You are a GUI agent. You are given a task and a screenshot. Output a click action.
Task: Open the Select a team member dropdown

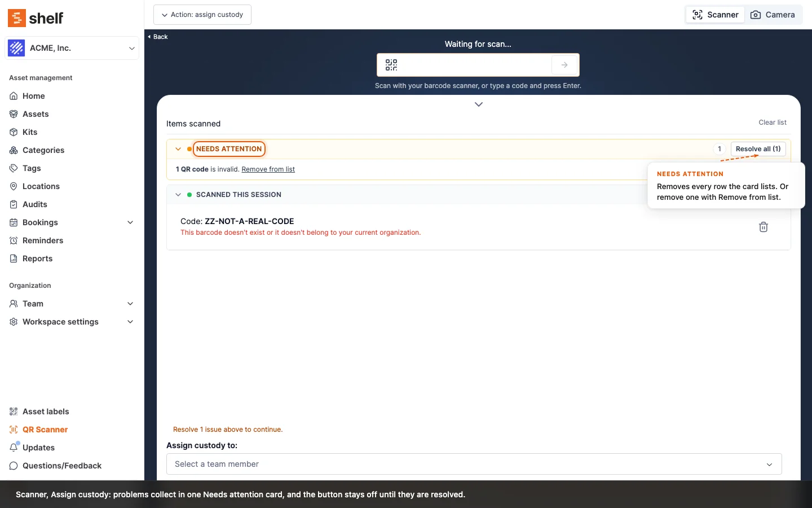pos(474,464)
